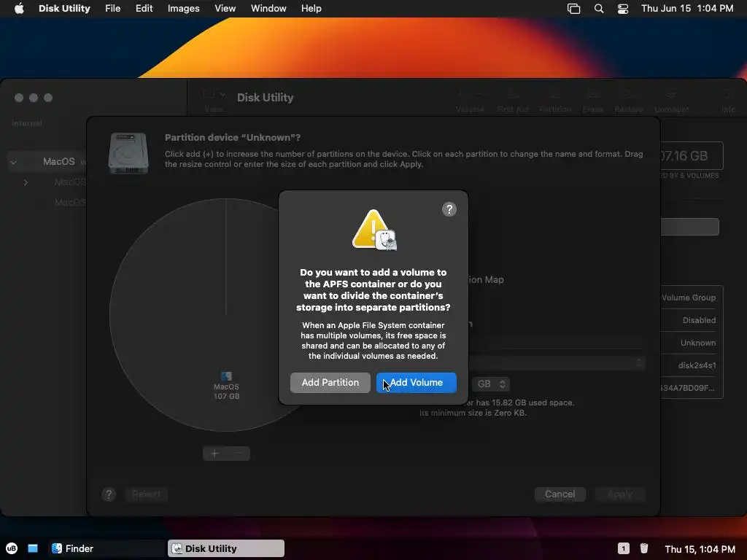Click the Unknown value in info table
The image size is (747, 560).
[x=698, y=343]
